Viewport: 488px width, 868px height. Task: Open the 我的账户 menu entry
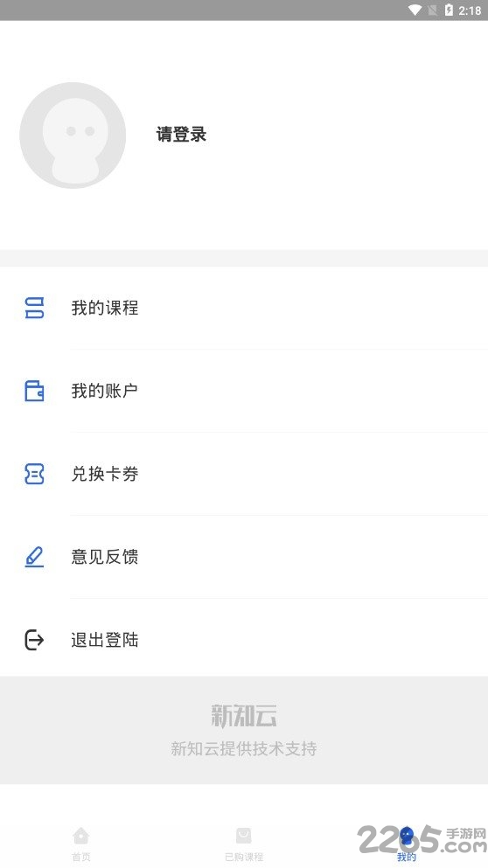(x=244, y=391)
